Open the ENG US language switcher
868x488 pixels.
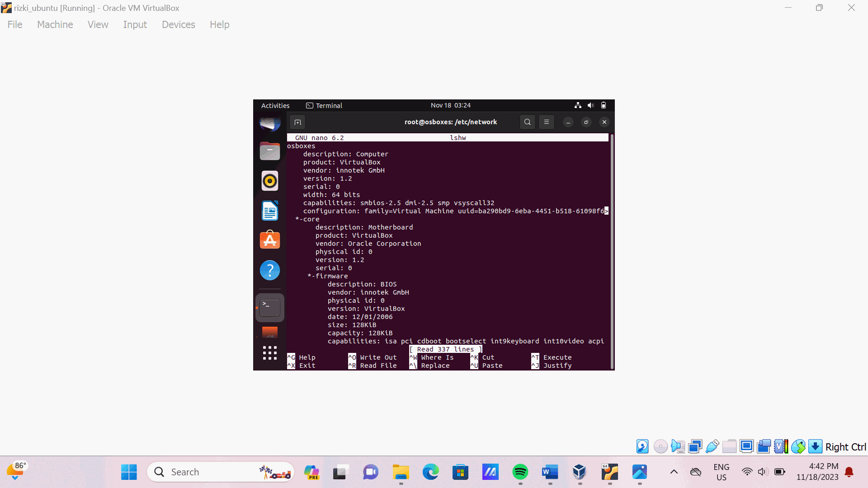pyautogui.click(x=722, y=472)
